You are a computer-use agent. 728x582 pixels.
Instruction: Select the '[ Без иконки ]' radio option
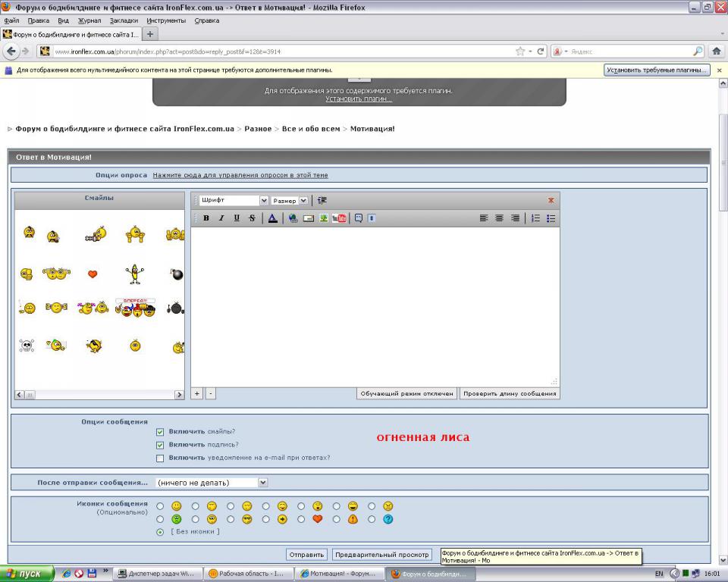click(160, 532)
